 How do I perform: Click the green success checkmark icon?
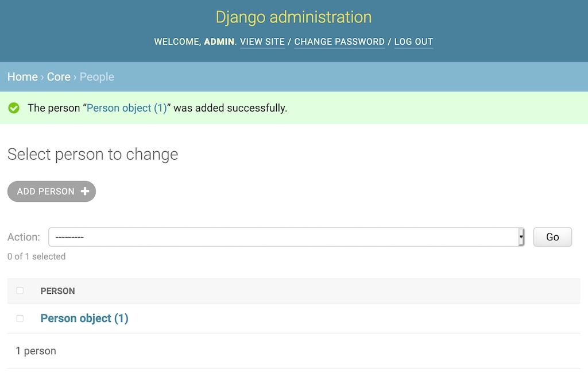14,108
